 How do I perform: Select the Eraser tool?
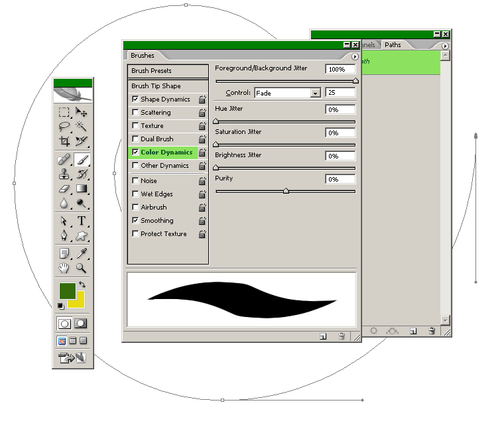tap(64, 188)
